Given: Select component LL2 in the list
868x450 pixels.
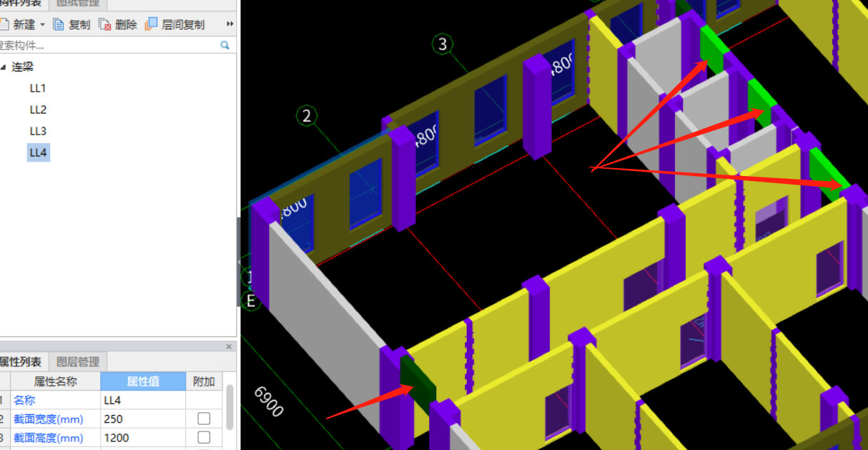Looking at the screenshot, I should click(x=38, y=109).
